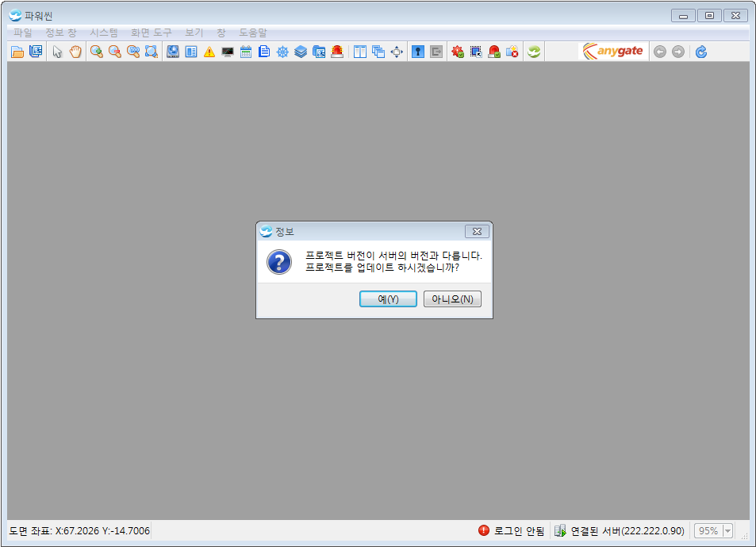Viewport: 756px width, 547px height.
Task: Expand the 95% zoom dropdown arrow
Action: pos(727,530)
